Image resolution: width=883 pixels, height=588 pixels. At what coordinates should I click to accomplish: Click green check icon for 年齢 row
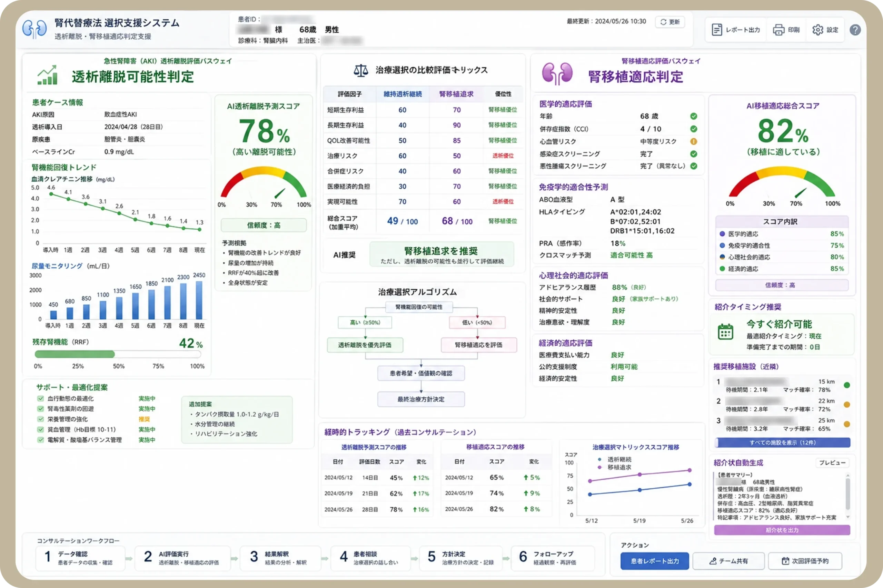(x=694, y=116)
